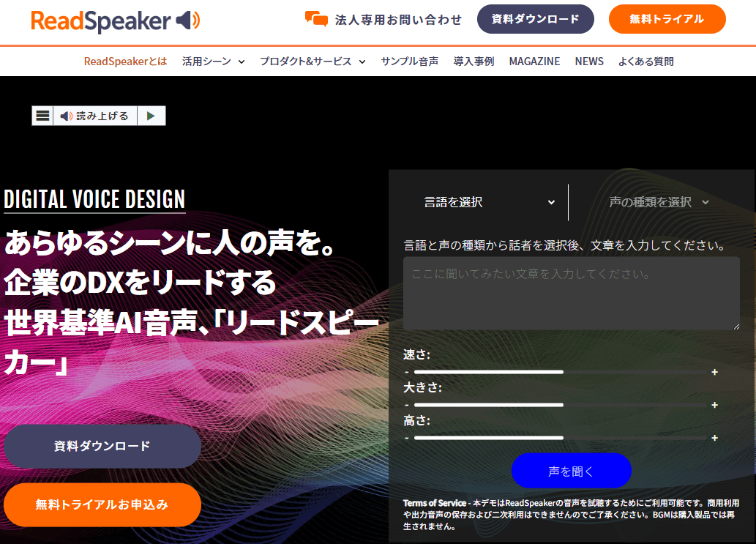Click 無料トライアルお申込み button

point(102,505)
